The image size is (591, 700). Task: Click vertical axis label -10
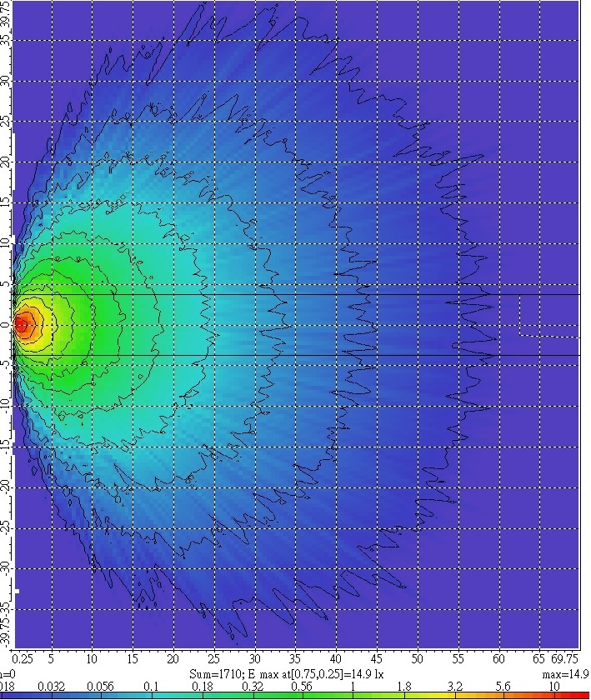coord(5,405)
